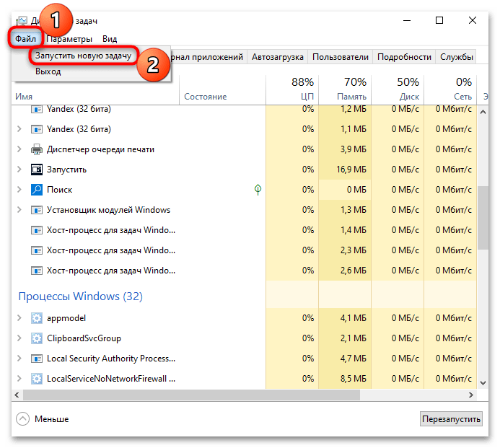This screenshot has width=500, height=448.
Task: Click the horizontal scrollbar right arrow
Action: pyautogui.click(x=470, y=395)
